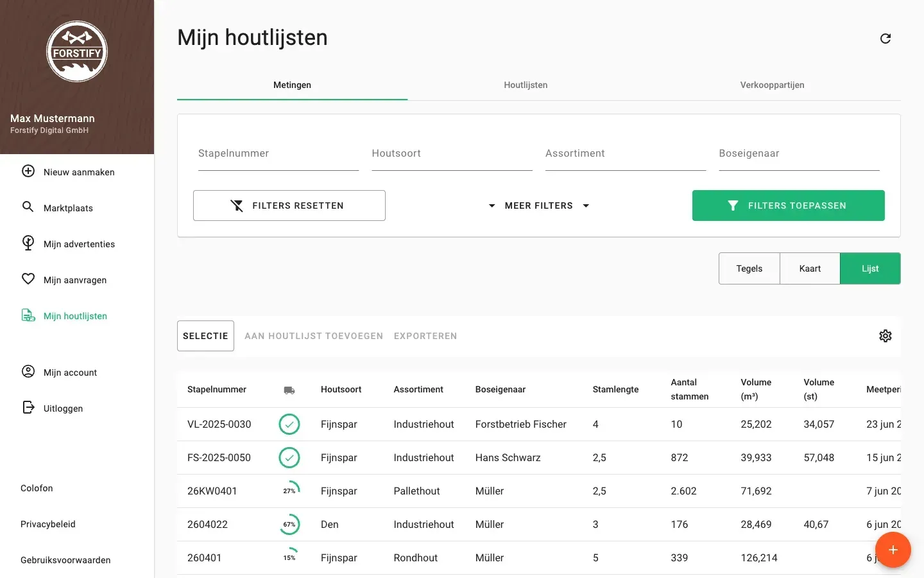Click stapelnummer 26KW0401

pos(212,491)
